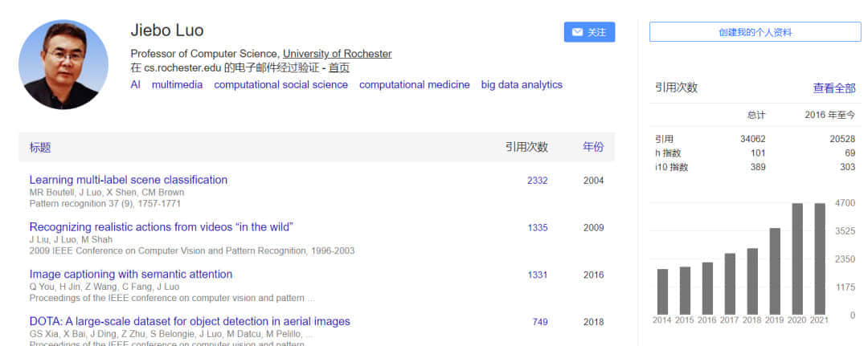Open the DOTA large-scale dataset paper

coord(190,321)
